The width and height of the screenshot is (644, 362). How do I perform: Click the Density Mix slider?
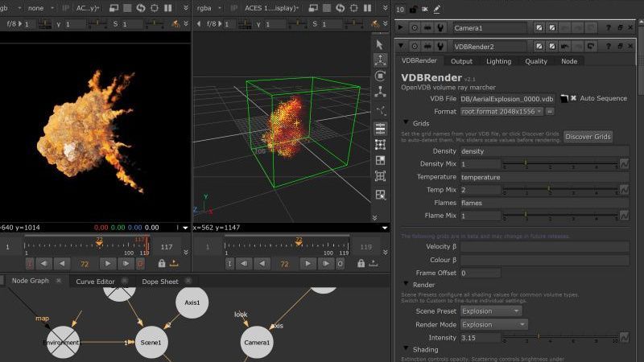click(x=560, y=164)
